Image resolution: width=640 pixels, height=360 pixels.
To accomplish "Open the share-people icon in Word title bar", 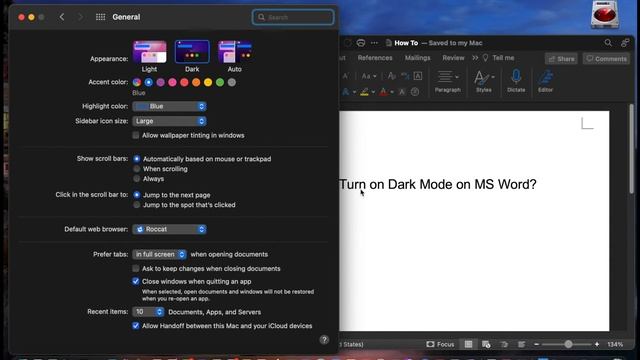I will (x=625, y=43).
